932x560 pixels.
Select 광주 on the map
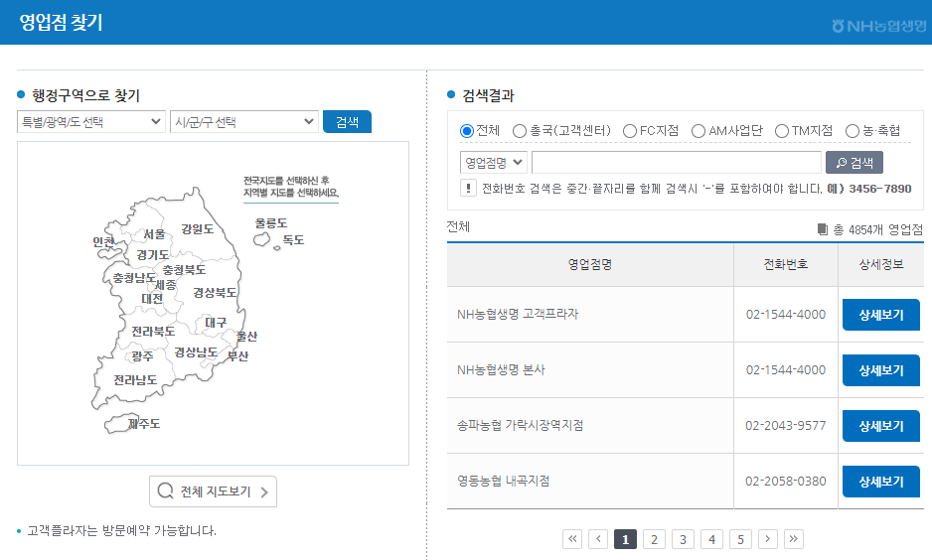(143, 355)
